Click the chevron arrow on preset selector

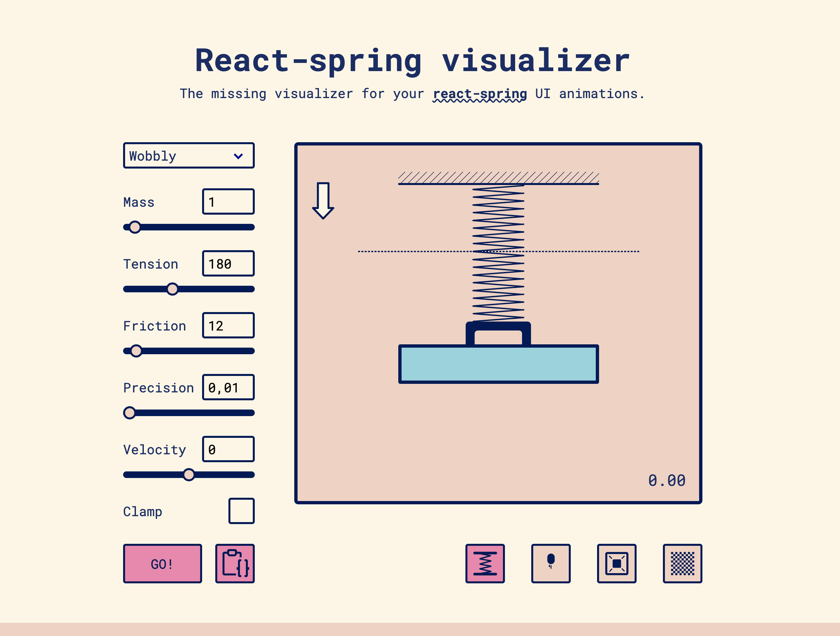(x=239, y=156)
